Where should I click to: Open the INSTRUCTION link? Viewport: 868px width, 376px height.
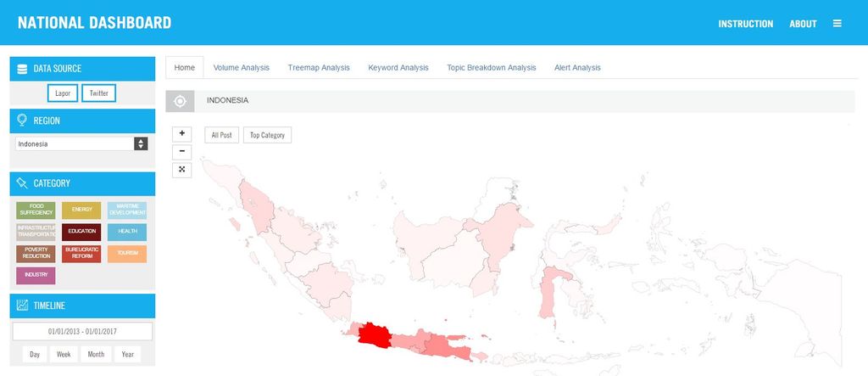[x=746, y=24]
